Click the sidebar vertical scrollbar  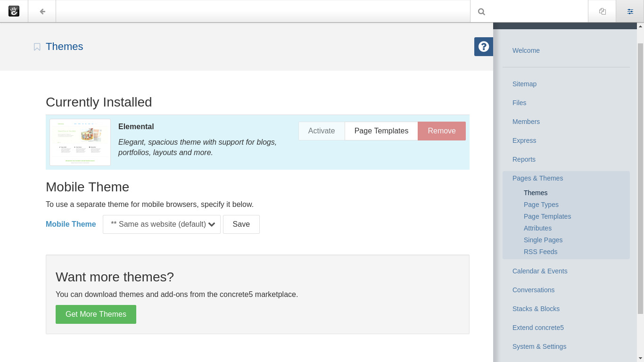(x=640, y=179)
